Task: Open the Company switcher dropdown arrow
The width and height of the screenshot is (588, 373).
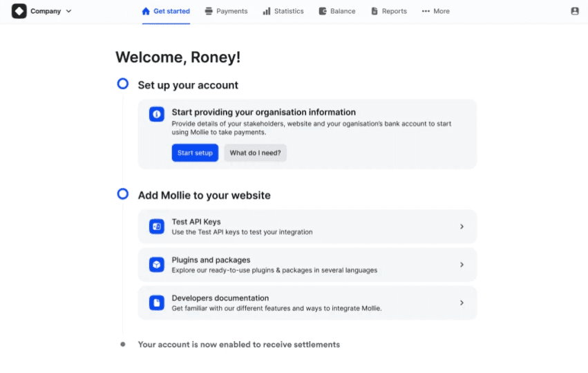Action: pyautogui.click(x=68, y=11)
